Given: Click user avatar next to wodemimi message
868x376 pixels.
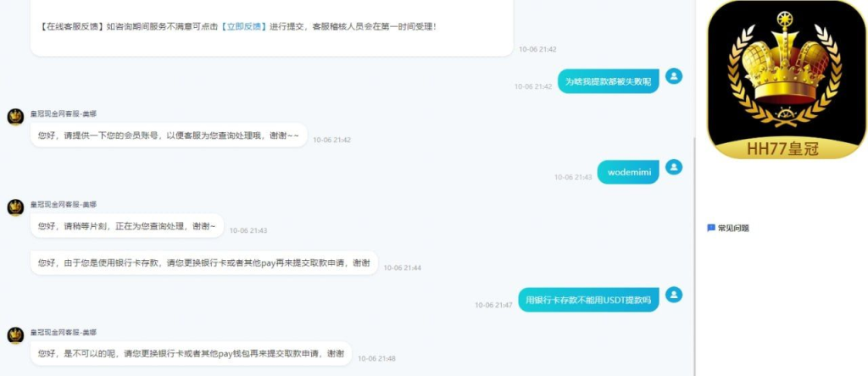Looking at the screenshot, I should click(x=674, y=167).
